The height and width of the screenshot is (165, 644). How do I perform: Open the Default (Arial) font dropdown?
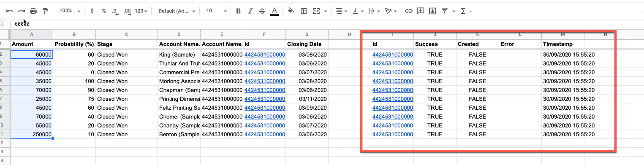tap(177, 11)
